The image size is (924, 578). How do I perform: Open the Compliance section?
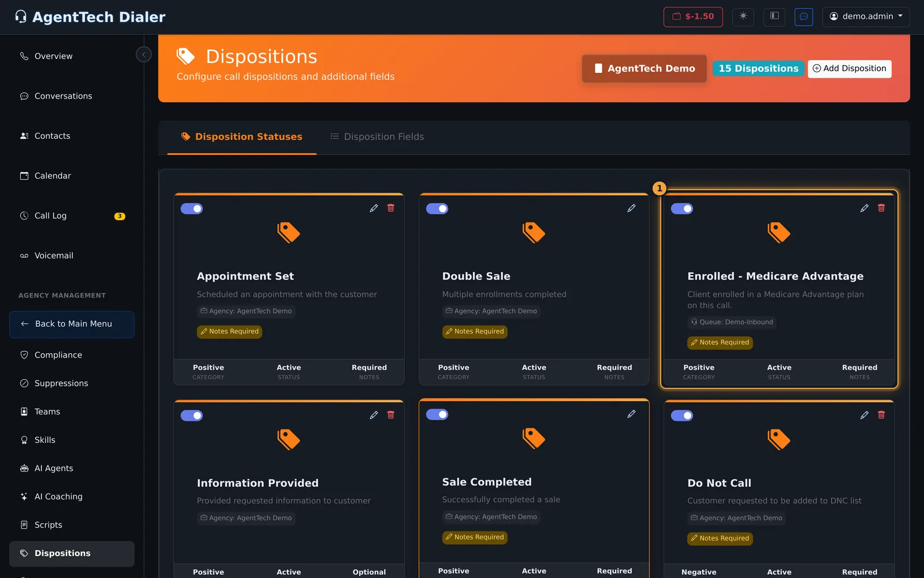coord(72,355)
